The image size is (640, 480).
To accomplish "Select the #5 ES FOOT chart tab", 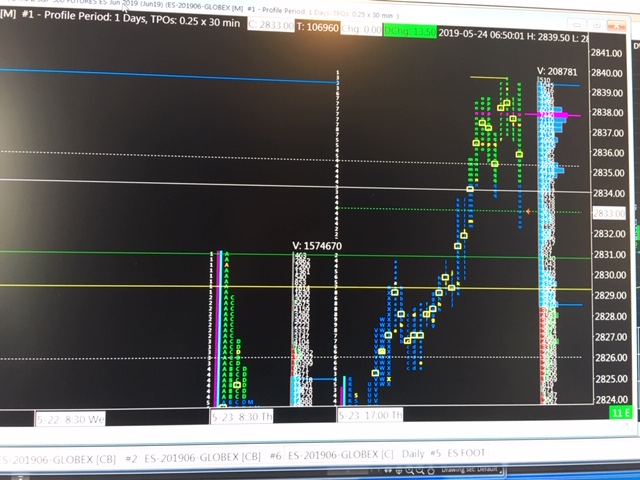I will point(458,453).
